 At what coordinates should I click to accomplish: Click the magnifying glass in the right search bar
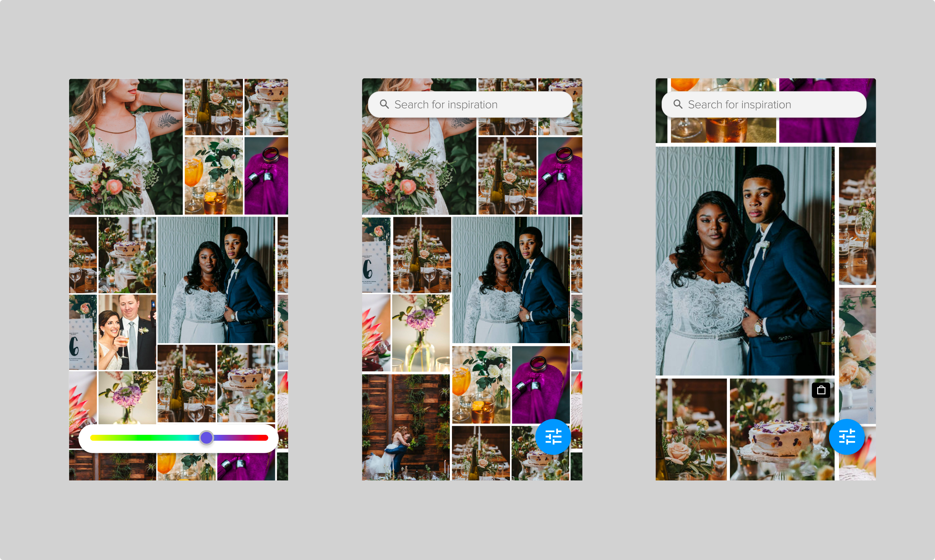678,104
